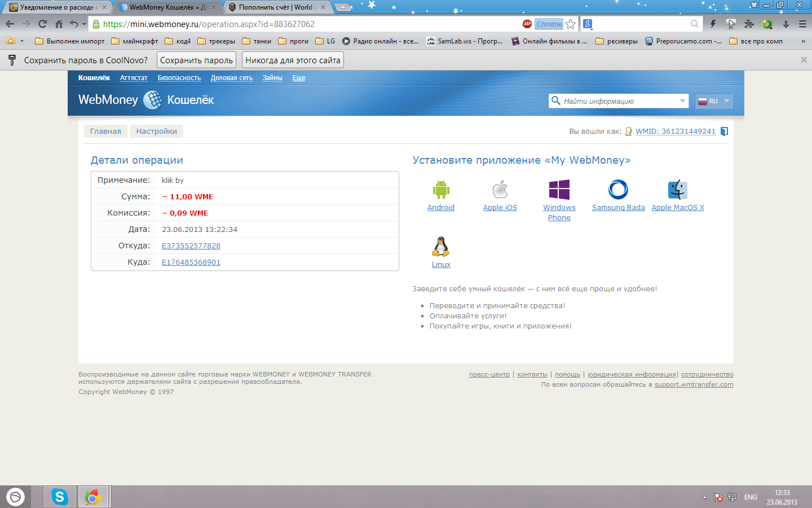
Task: Open the майнкрафт bookmark folder
Action: pos(134,41)
